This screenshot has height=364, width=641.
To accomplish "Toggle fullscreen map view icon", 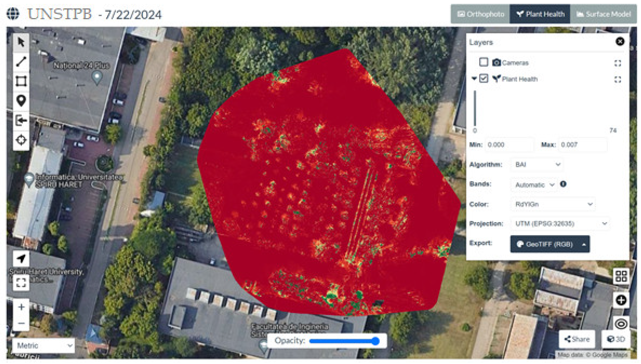I will (x=21, y=283).
